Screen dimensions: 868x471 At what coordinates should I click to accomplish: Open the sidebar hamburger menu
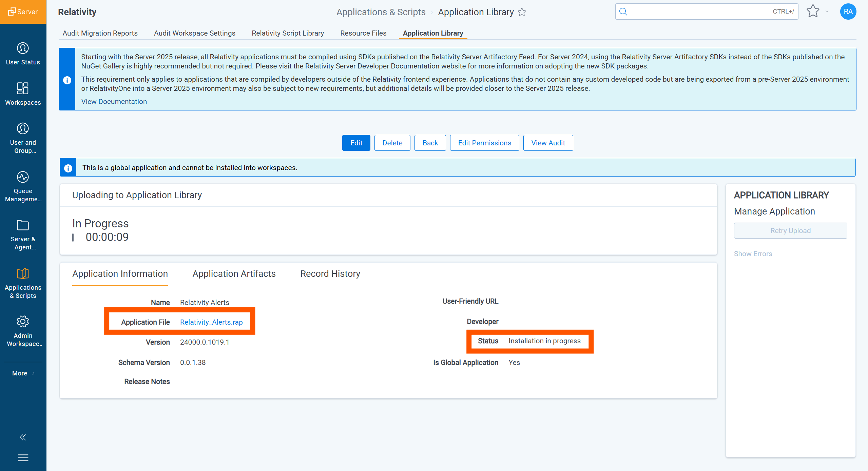click(23, 458)
